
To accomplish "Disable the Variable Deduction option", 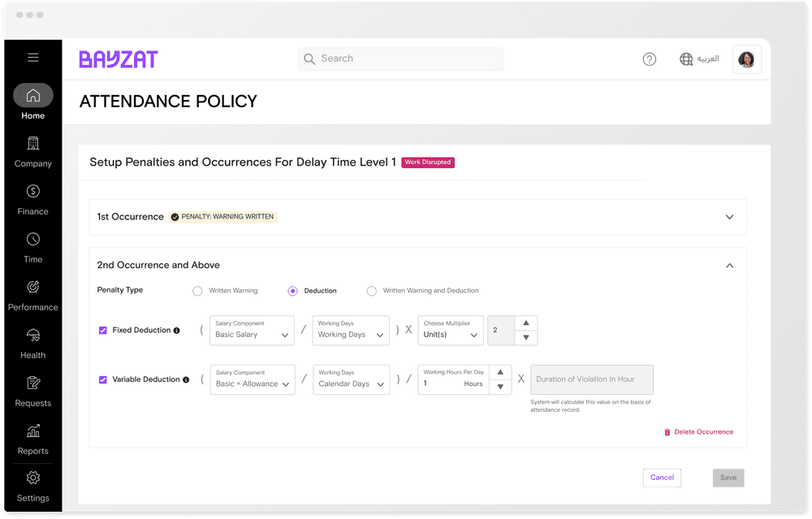I will click(103, 379).
